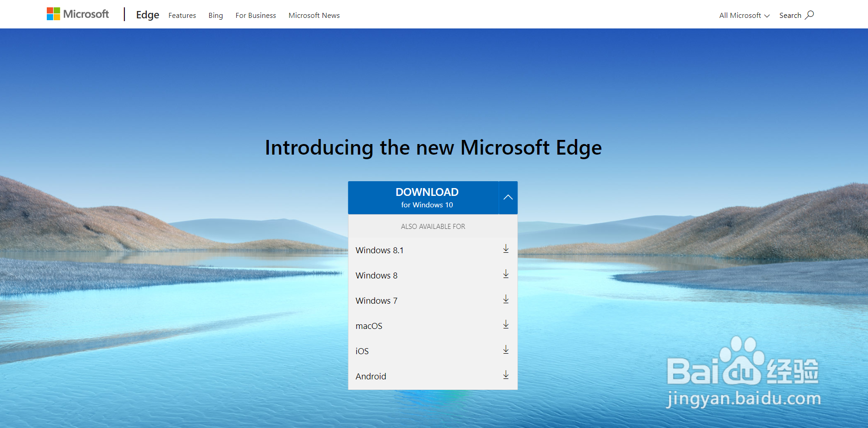Download Edge for Windows 10
This screenshot has height=428, width=868.
pyautogui.click(x=423, y=198)
